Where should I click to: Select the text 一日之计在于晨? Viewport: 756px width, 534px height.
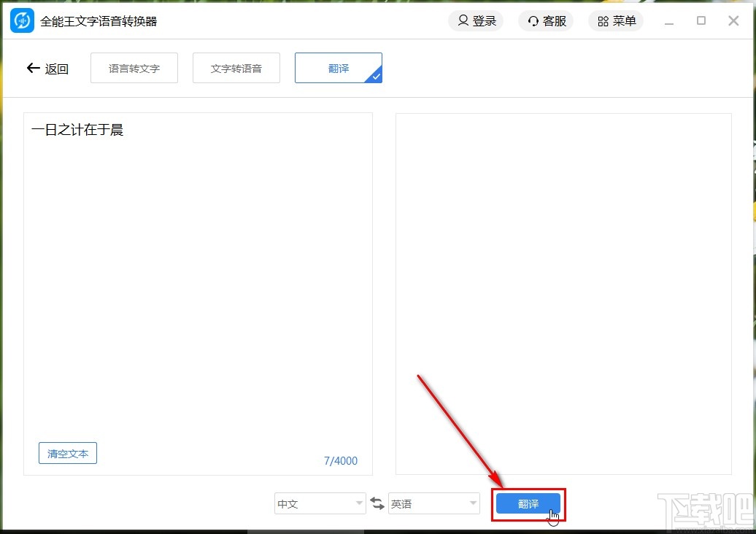tap(77, 129)
